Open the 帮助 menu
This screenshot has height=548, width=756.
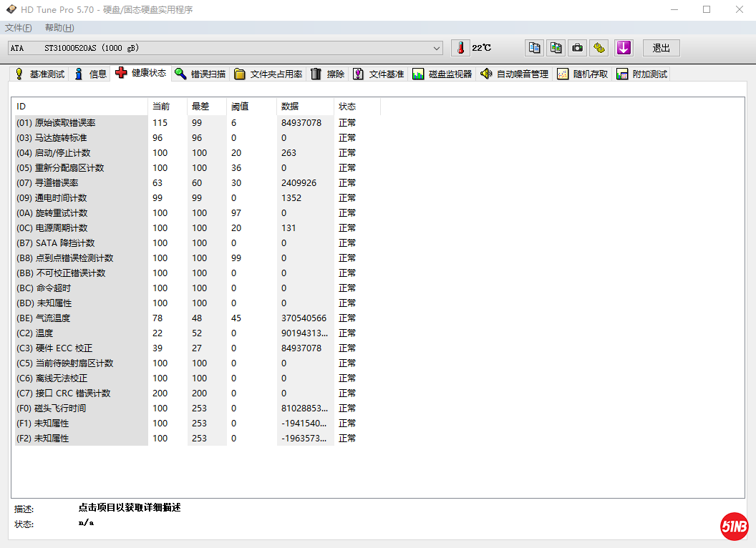[x=59, y=28]
